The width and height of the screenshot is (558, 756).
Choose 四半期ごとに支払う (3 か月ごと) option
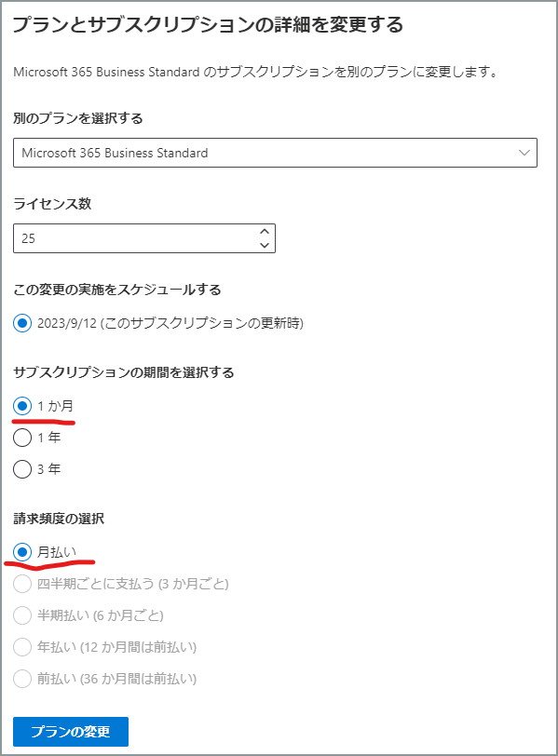pyautogui.click(x=22, y=584)
